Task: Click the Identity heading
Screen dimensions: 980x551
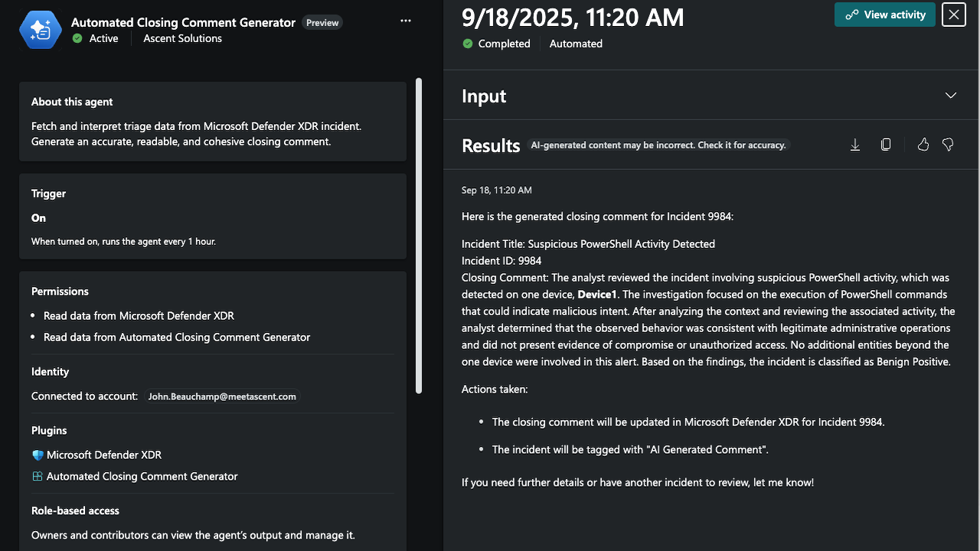Action: 50,371
